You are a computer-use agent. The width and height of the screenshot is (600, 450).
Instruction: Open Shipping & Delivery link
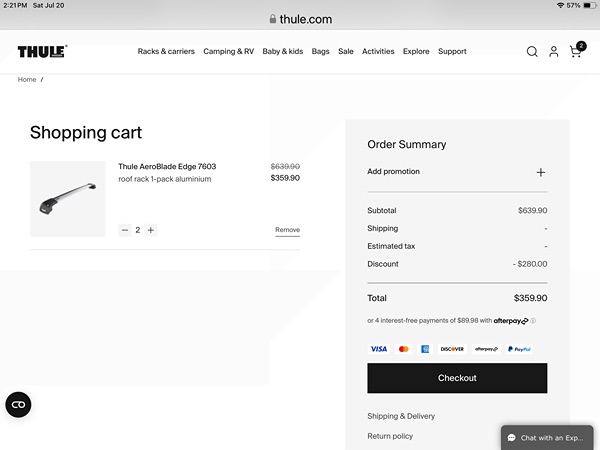pos(401,416)
